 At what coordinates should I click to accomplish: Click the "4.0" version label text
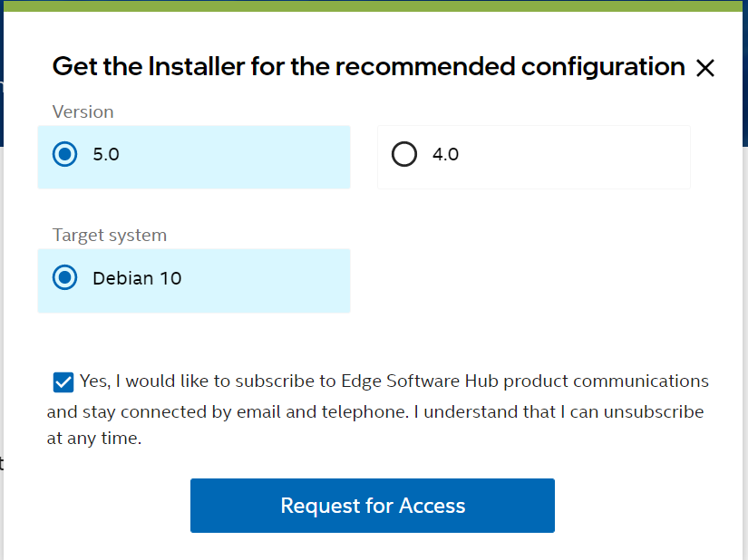pos(445,155)
